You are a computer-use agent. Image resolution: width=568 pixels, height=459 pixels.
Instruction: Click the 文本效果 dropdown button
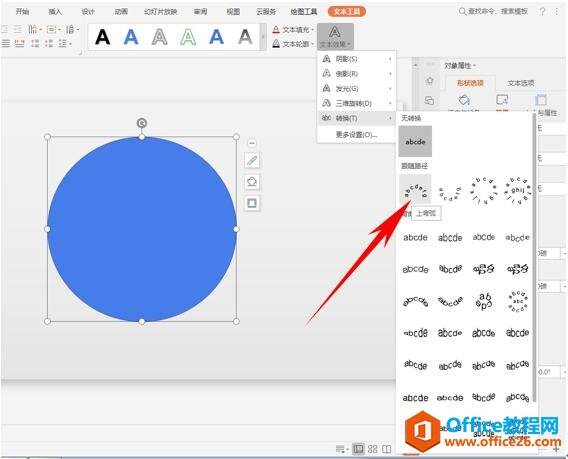(x=335, y=37)
